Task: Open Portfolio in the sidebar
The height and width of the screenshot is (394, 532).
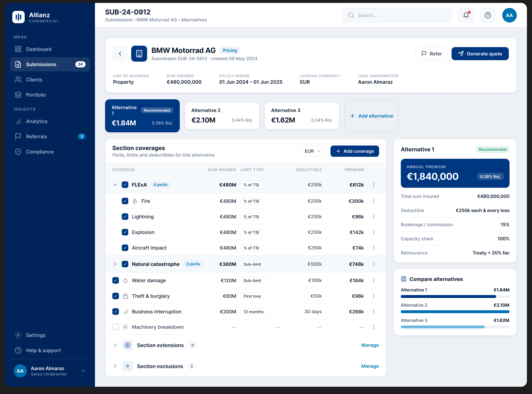Action: 50,95
